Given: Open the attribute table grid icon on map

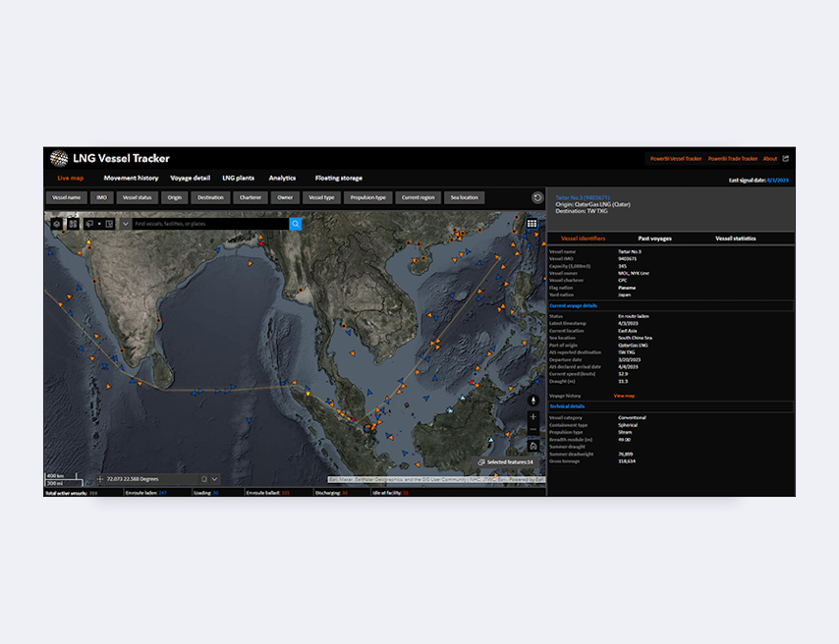Looking at the screenshot, I should click(531, 224).
